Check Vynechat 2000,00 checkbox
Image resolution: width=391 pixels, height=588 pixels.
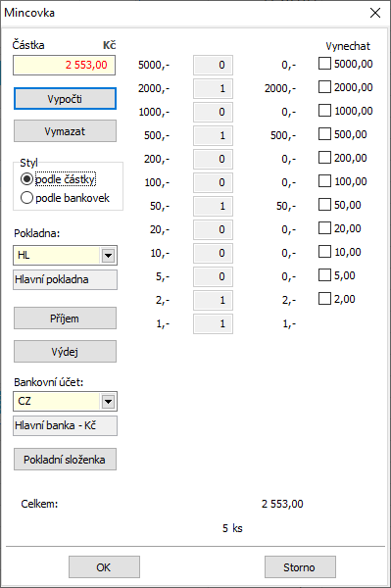click(x=324, y=86)
